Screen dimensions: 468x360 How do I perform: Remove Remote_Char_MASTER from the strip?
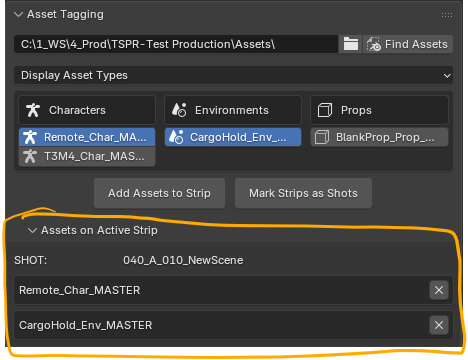coord(439,290)
